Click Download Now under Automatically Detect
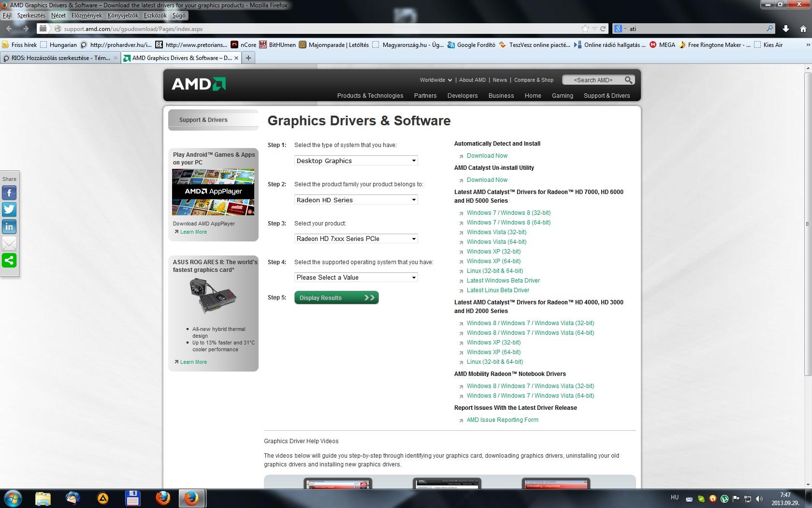812x508 pixels. pos(487,156)
